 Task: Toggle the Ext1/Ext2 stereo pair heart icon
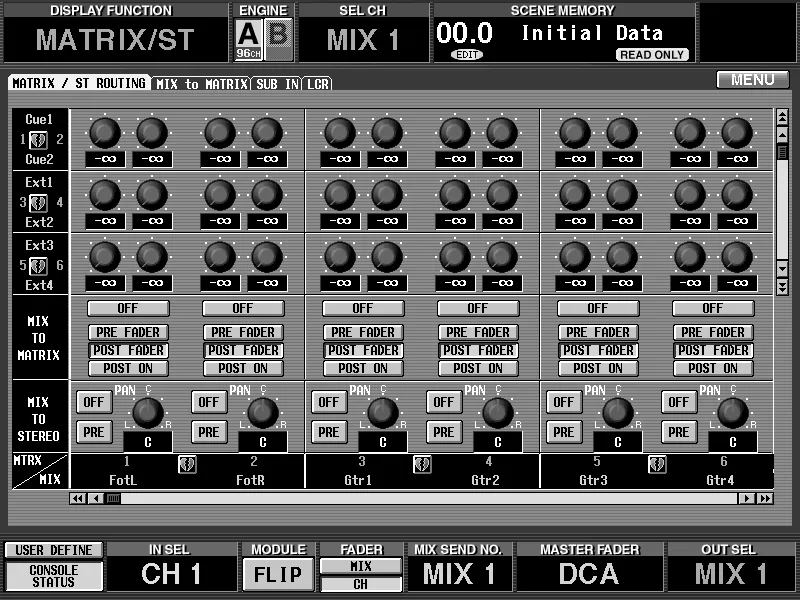[38, 203]
